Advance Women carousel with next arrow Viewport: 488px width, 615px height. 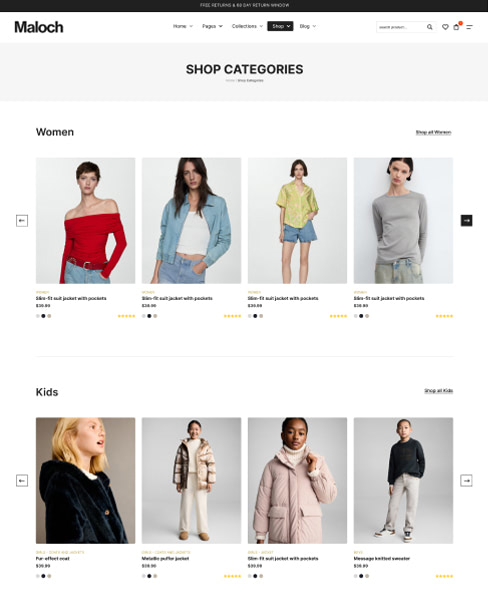point(466,220)
